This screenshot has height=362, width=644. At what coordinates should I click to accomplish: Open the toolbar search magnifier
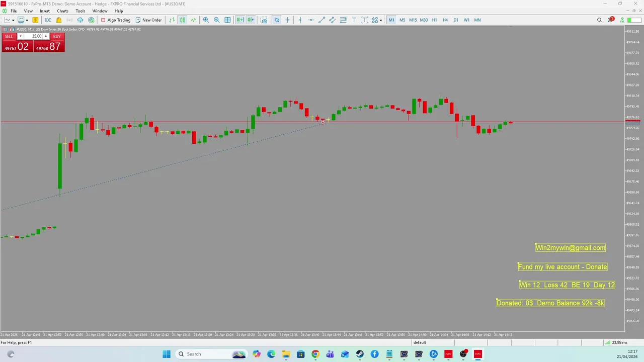click(599, 20)
